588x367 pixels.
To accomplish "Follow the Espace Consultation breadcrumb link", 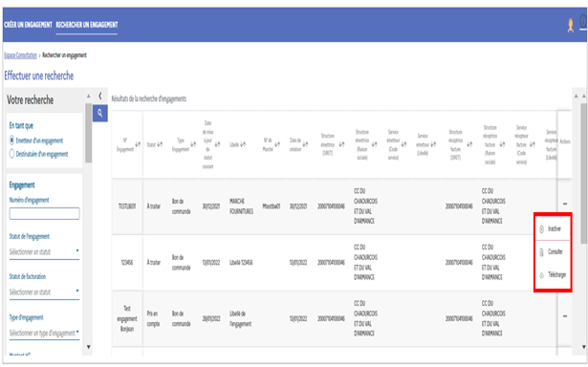I will [x=21, y=55].
